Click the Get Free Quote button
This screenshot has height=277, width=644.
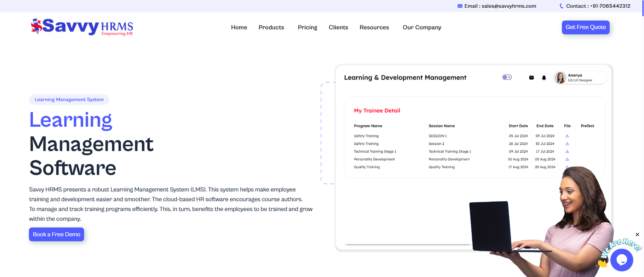pos(586,27)
